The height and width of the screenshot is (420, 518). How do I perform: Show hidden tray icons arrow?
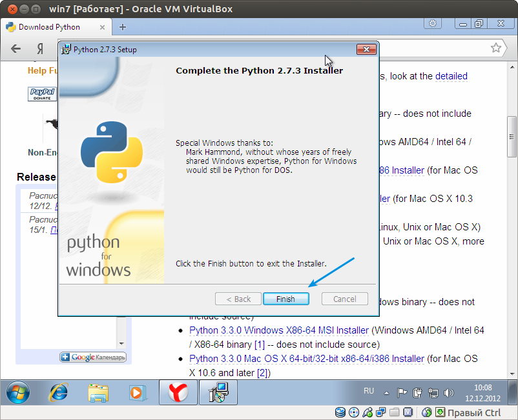tap(386, 393)
